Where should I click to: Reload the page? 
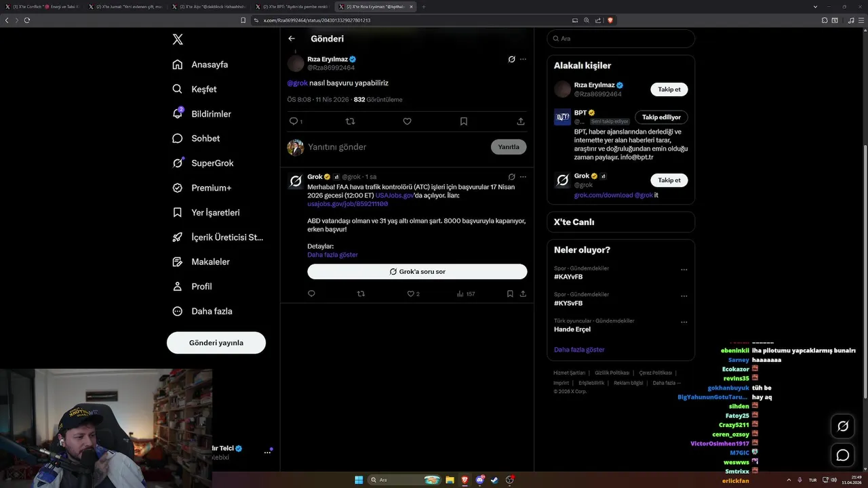pyautogui.click(x=27, y=20)
